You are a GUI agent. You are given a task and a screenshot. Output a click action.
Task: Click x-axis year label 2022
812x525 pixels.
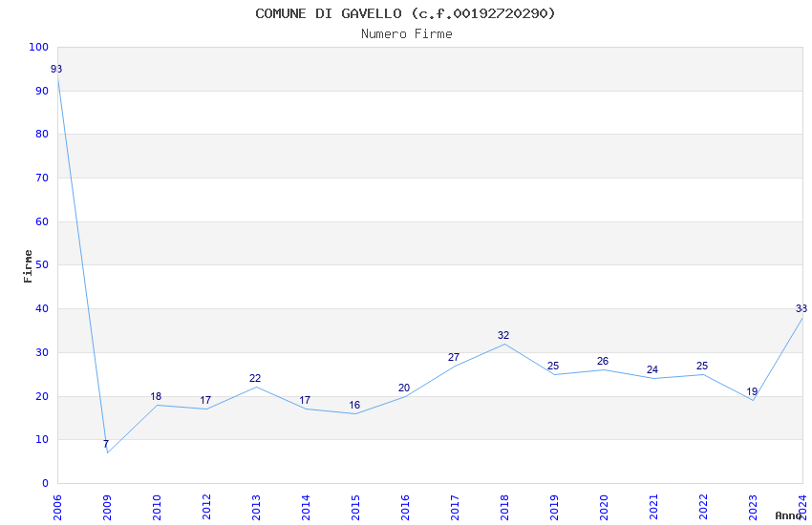(704, 508)
